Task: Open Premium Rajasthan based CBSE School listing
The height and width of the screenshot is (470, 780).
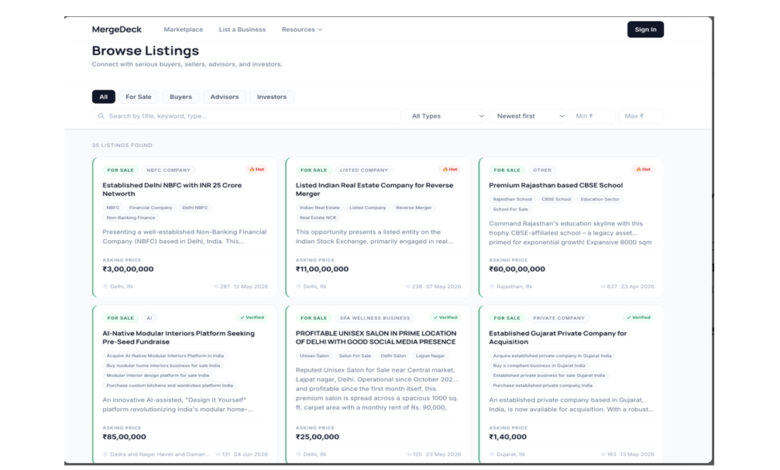Action: tap(556, 185)
